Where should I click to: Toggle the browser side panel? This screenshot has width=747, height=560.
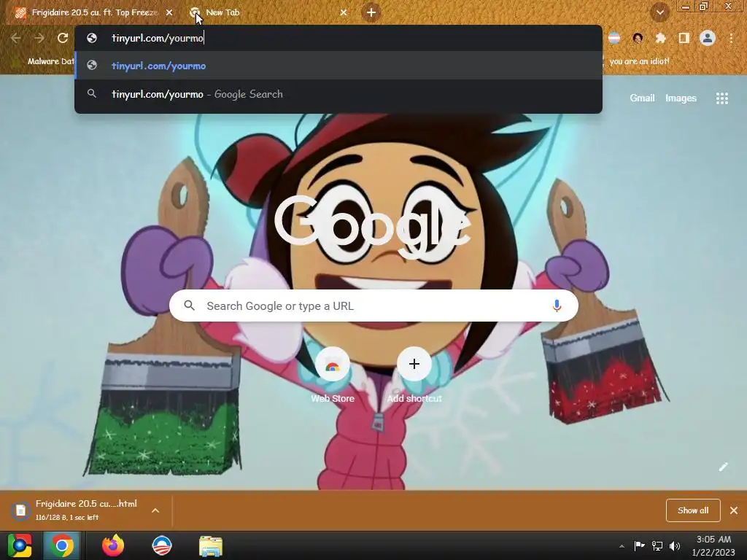coord(684,38)
